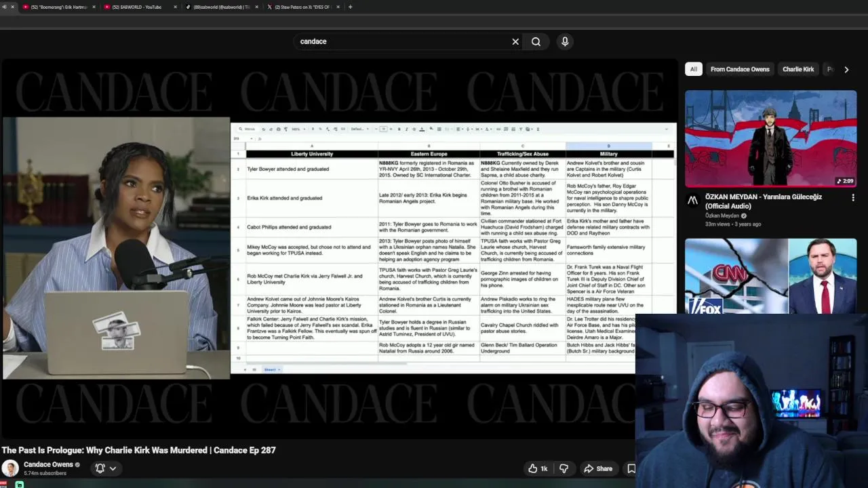The height and width of the screenshot is (488, 868).
Task: Save the video with bookmark icon
Action: click(x=631, y=468)
